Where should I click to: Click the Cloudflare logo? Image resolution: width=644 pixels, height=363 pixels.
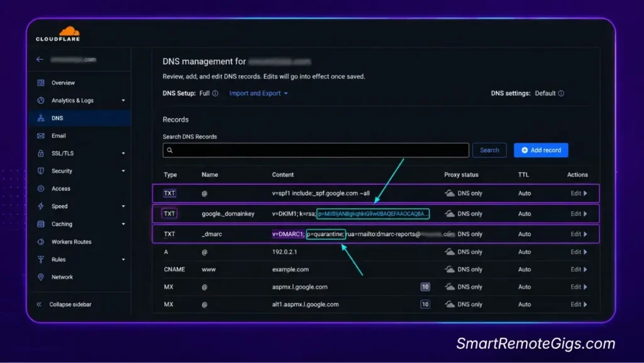click(x=58, y=34)
